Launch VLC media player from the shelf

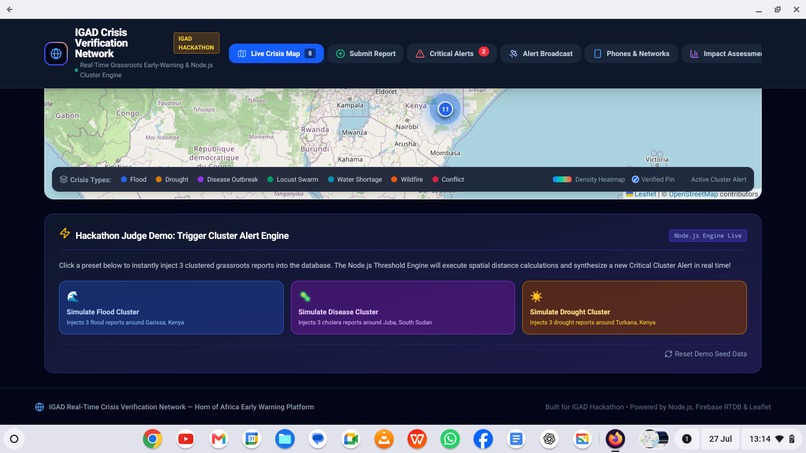click(384, 439)
